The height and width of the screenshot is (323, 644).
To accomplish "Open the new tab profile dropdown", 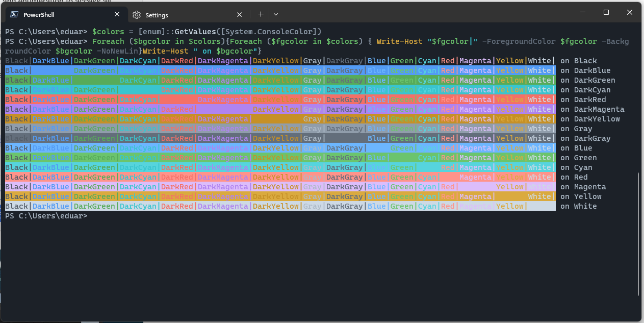I will (276, 14).
